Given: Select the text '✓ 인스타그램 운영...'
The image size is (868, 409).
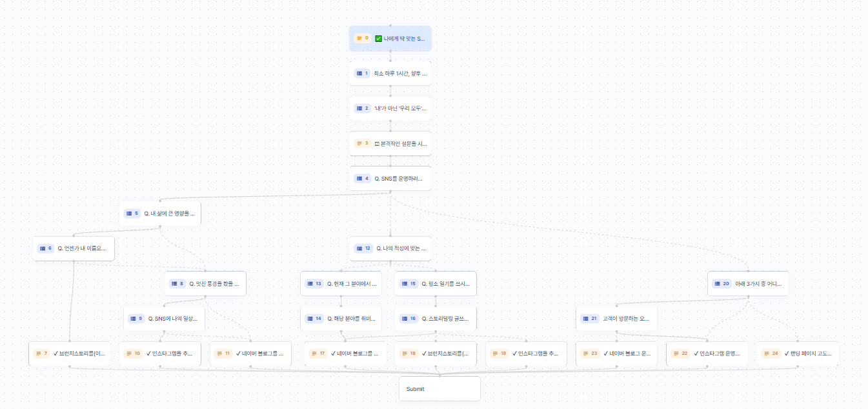Looking at the screenshot, I should (716, 354).
